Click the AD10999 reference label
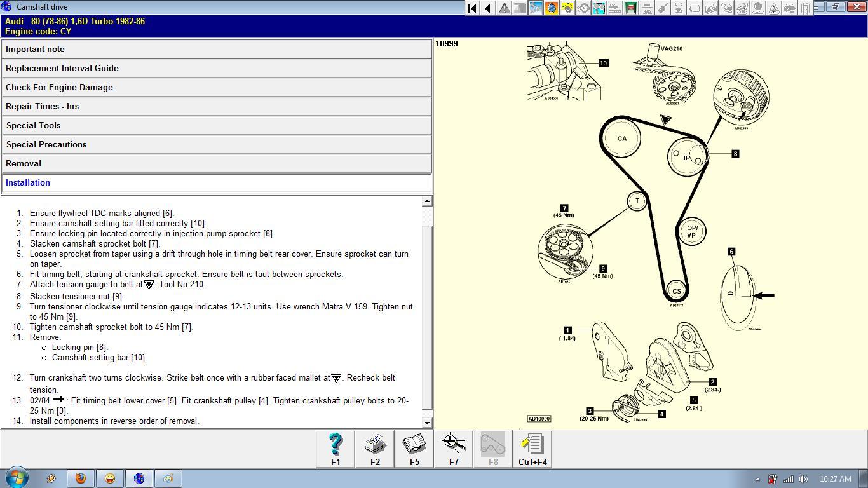This screenshot has height=488, width=868. (539, 419)
